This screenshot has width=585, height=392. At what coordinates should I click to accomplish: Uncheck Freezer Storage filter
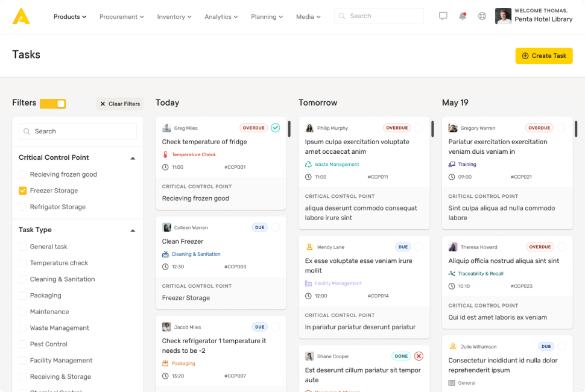pyautogui.click(x=23, y=191)
